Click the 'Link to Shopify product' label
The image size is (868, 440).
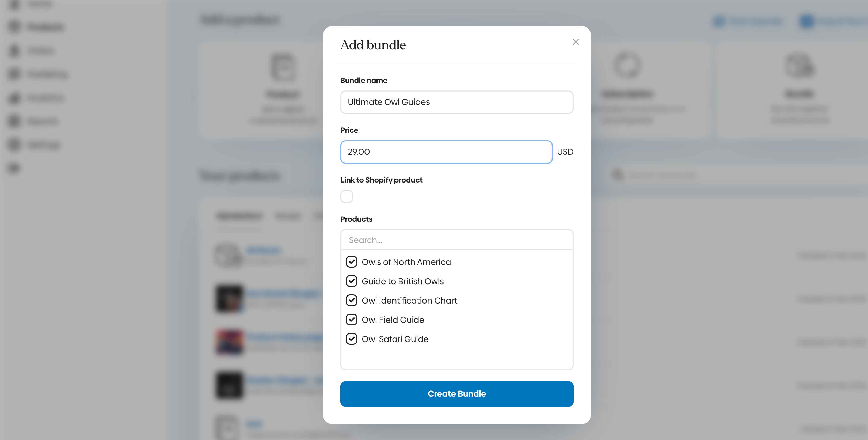tap(381, 180)
